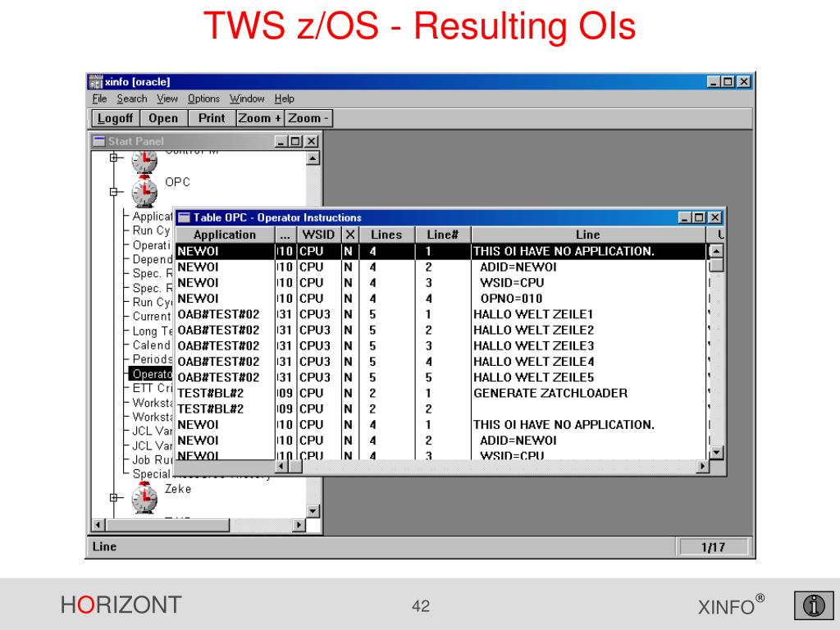Click the '1/17' status bar counter
Viewport: 840px width, 630px height.
click(x=713, y=547)
